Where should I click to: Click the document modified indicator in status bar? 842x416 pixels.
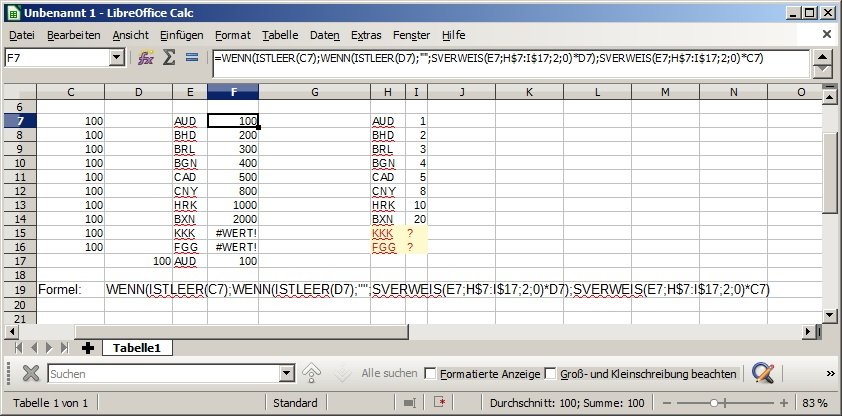point(440,403)
